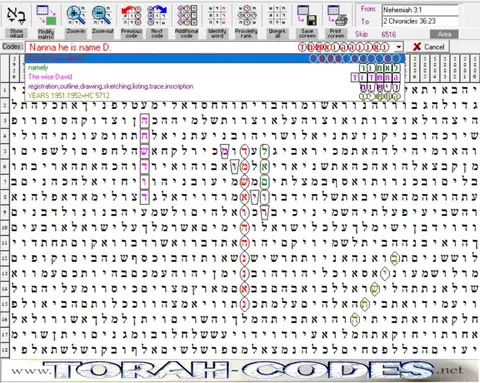Image resolution: width=480 pixels, height=383 pixels.
Task: Click the Save screen icon
Action: 307,15
